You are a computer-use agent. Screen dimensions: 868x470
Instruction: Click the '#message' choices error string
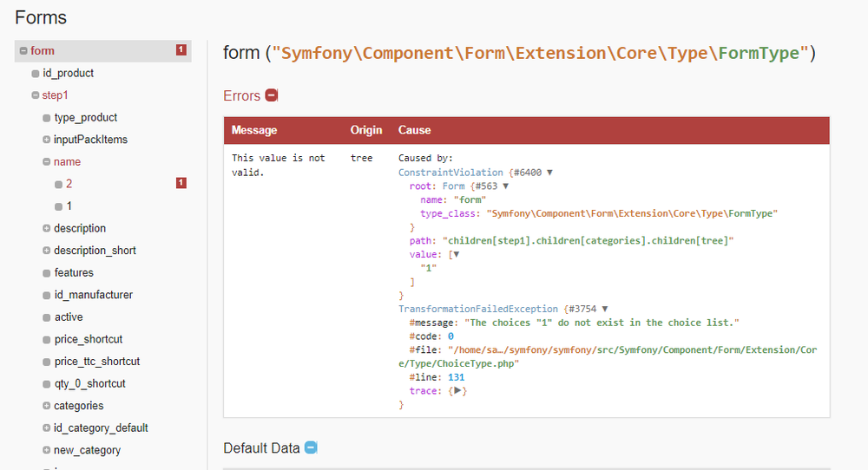click(602, 323)
